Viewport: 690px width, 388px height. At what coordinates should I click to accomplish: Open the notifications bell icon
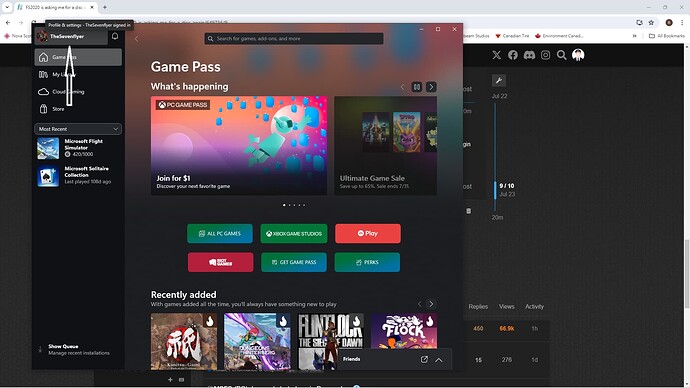115,36
